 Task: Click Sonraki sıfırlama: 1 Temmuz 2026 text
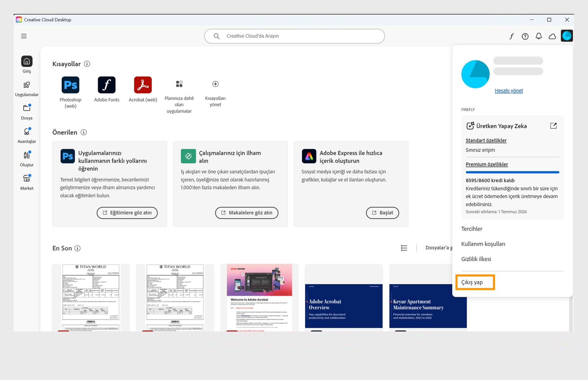click(x=496, y=212)
